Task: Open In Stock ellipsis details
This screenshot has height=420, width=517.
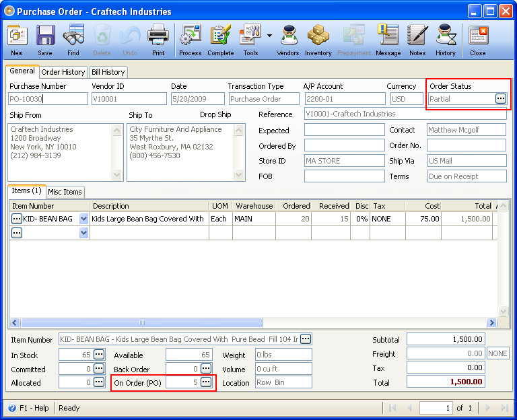Action: click(x=99, y=355)
